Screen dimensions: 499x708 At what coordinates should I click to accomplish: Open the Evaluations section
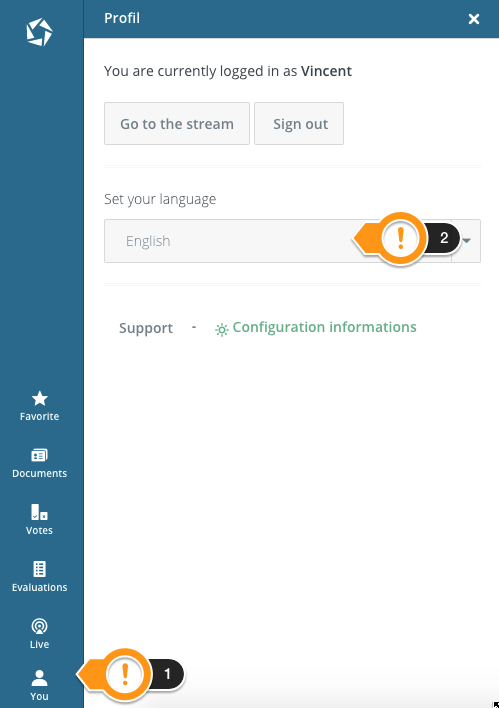tap(39, 577)
